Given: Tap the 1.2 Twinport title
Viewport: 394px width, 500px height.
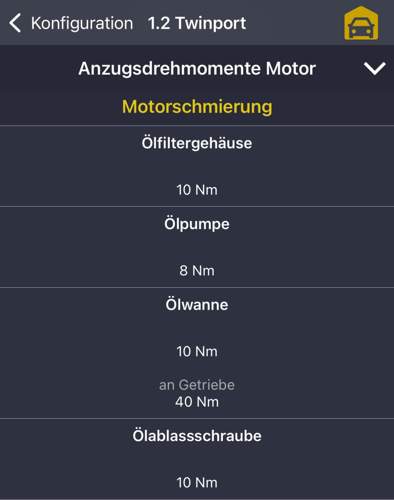Looking at the screenshot, I should point(197,23).
